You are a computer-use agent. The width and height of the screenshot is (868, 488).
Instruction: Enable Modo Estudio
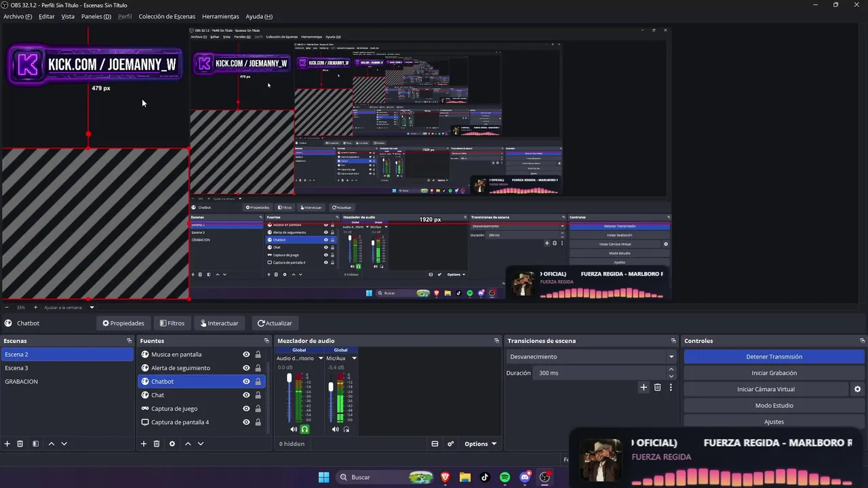click(774, 405)
